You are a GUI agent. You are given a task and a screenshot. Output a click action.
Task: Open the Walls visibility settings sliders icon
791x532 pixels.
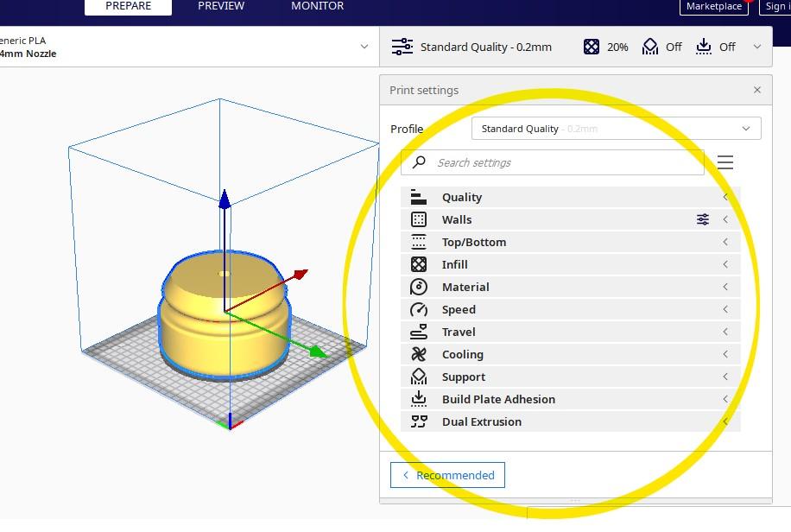tap(703, 219)
